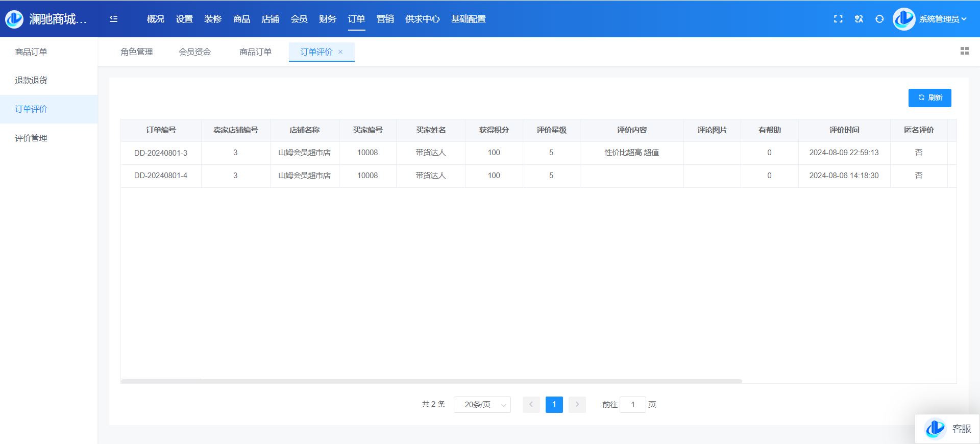Open 退款退货 in the sidebar
This screenshot has height=444, width=980.
pos(31,81)
